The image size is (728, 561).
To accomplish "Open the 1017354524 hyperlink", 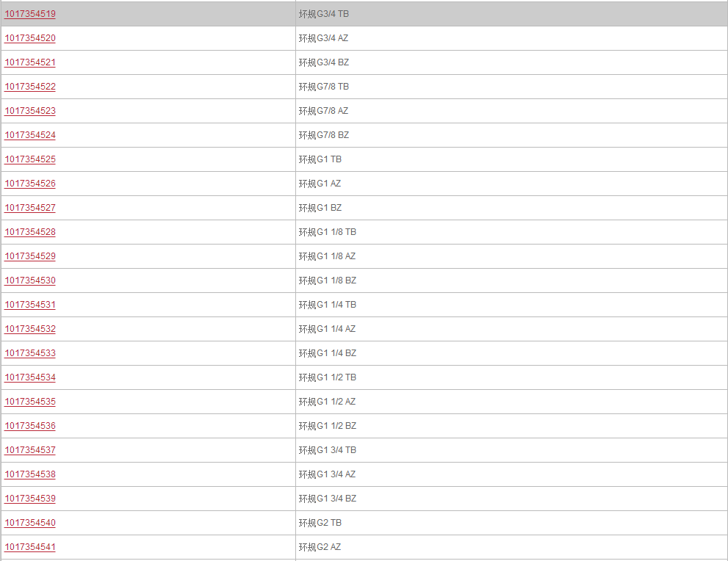I will point(30,135).
